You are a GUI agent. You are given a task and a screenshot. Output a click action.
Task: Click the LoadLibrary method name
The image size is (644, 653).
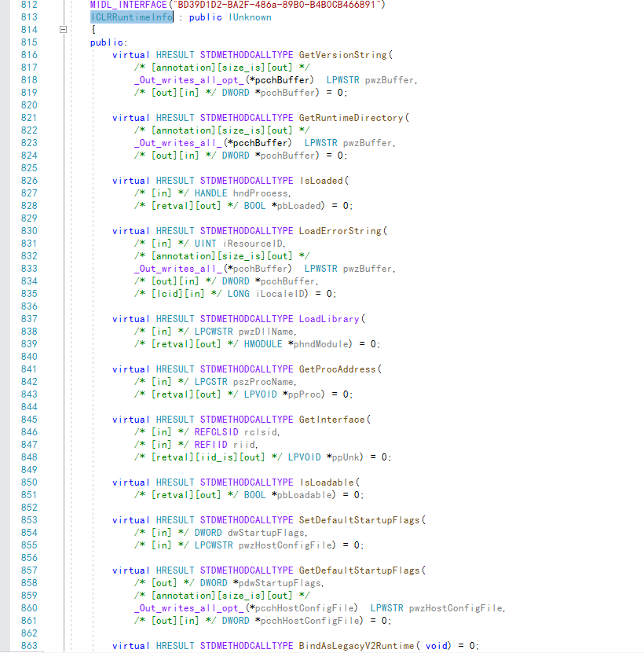(329, 319)
